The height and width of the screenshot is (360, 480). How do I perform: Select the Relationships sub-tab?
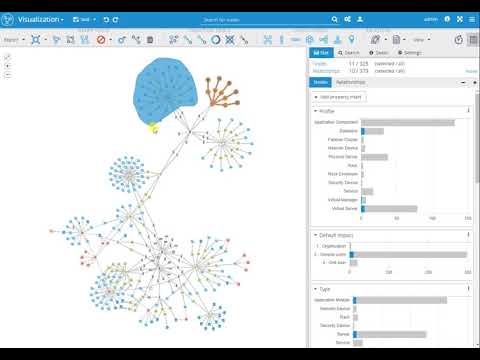(350, 82)
